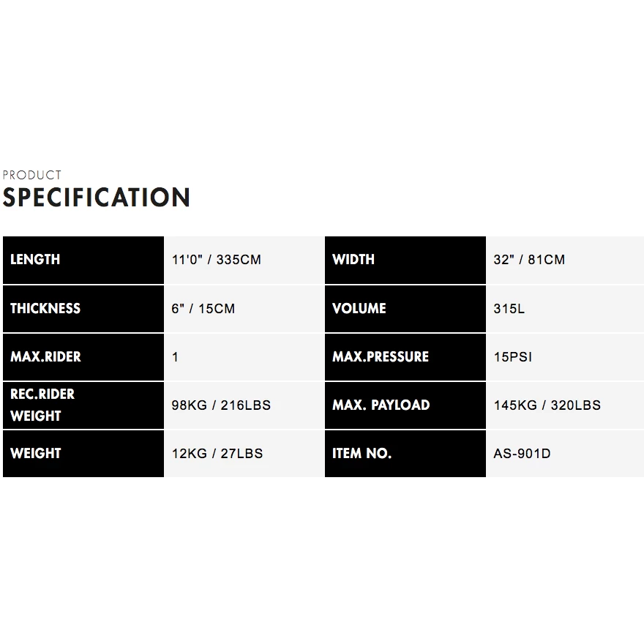Click the 11'0" / 335CM length value

(216, 260)
